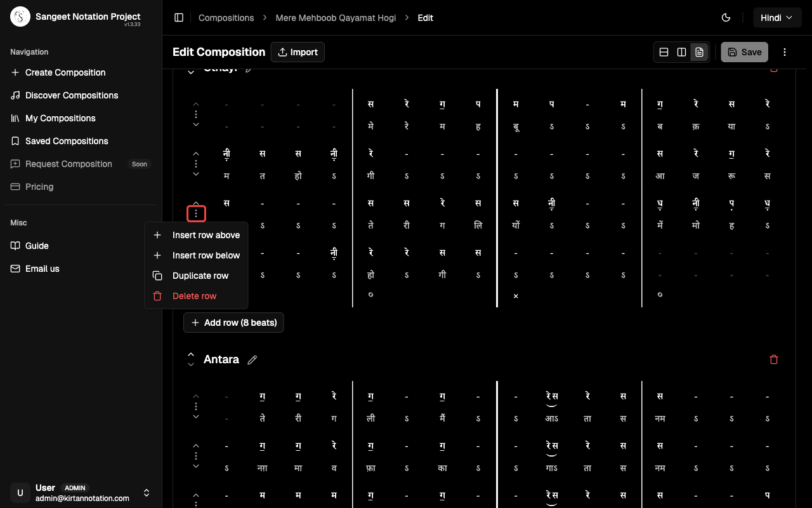Go to Compositions via the breadcrumb
Screen dimensions: 812x508
click(x=226, y=18)
